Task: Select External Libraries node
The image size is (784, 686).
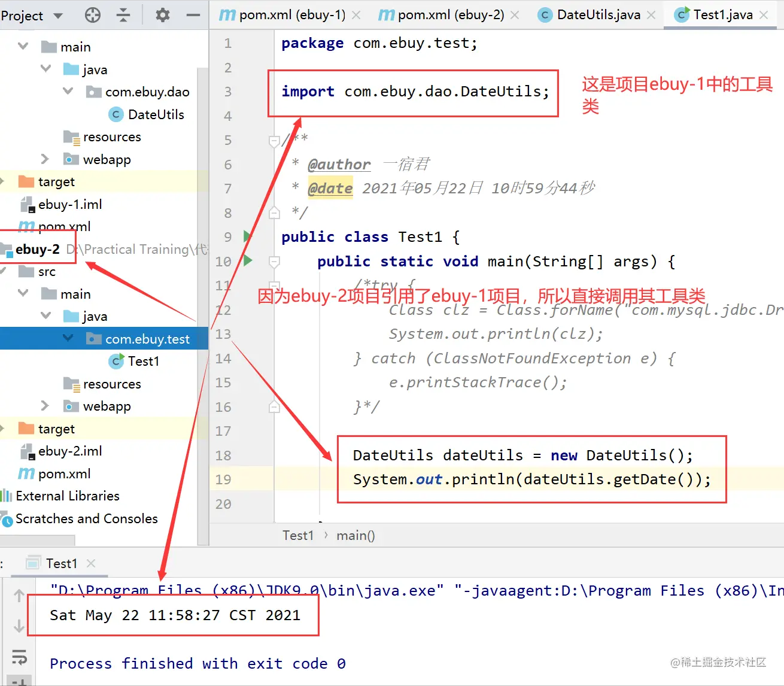Action: 60,496
